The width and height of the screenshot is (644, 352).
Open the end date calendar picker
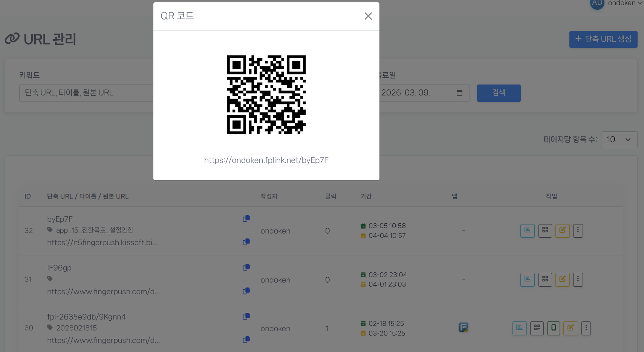coord(459,93)
